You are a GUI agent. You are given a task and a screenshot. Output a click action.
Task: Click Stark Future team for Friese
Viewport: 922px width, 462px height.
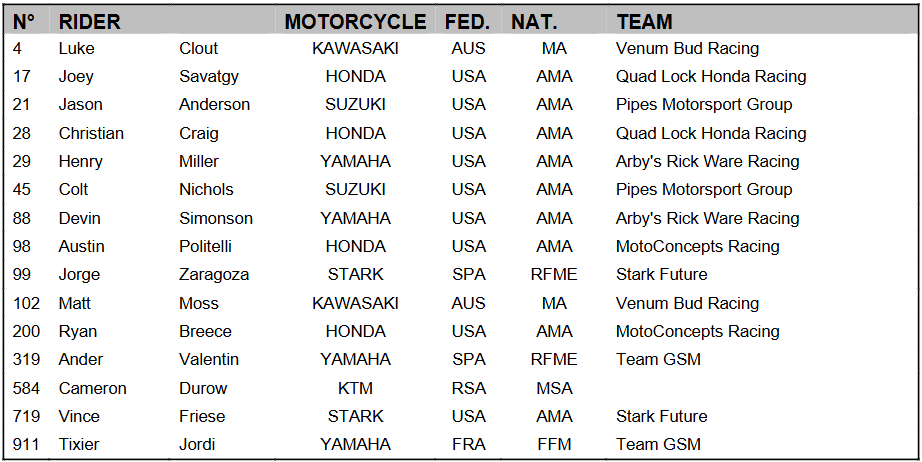[x=661, y=416]
